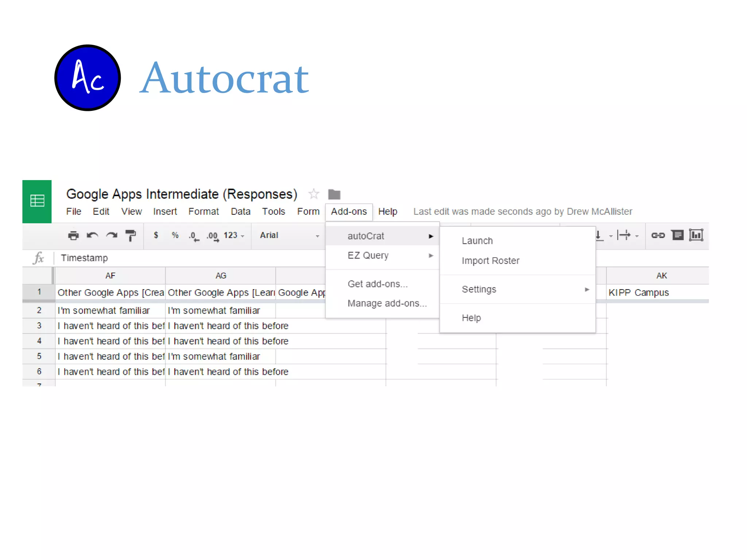Click the redo arrow icon
The height and width of the screenshot is (560, 747).
pyautogui.click(x=112, y=236)
